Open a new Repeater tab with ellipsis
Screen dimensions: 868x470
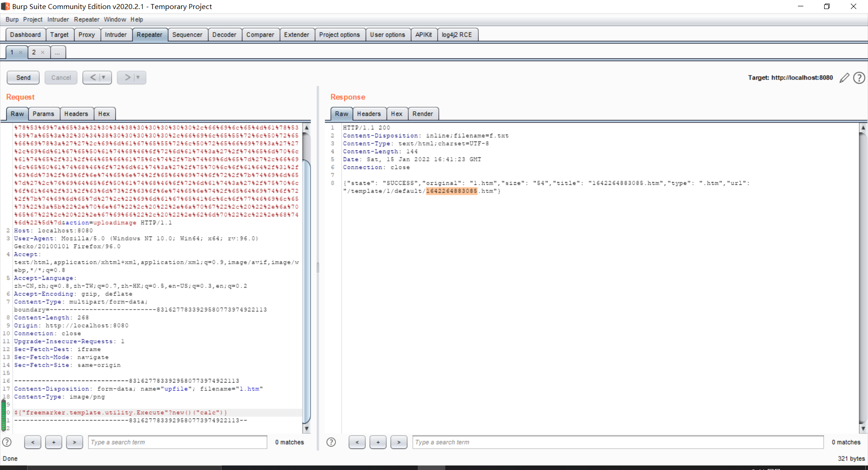pos(57,52)
